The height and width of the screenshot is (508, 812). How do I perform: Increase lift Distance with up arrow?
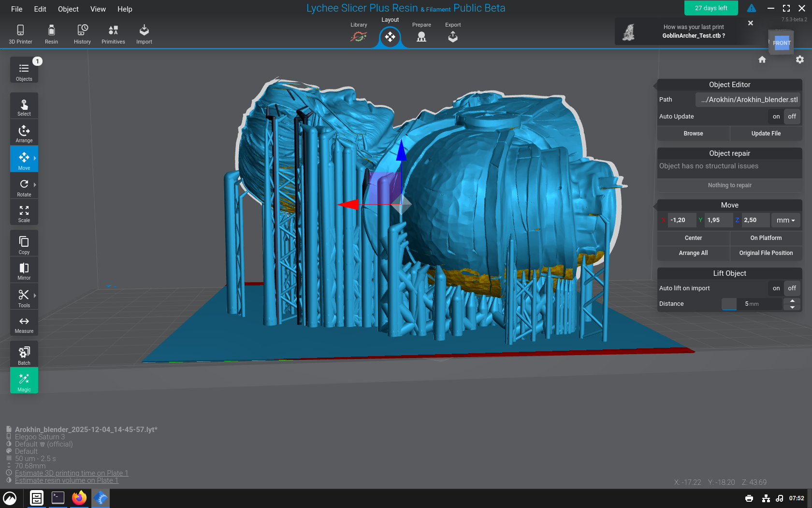[792, 301]
